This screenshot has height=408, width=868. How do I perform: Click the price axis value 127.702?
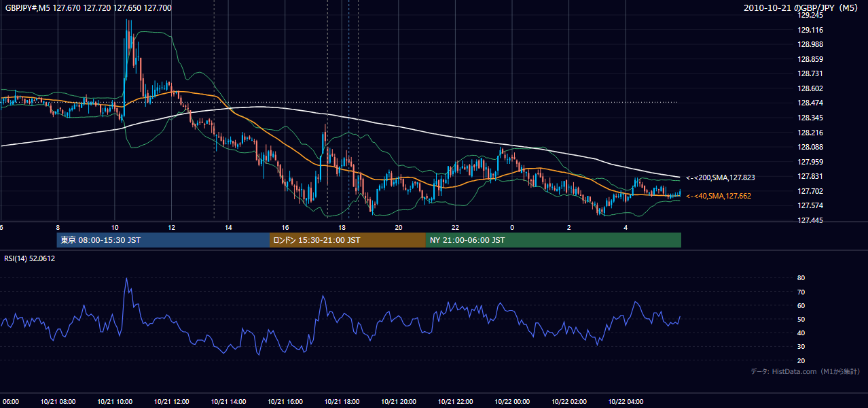pyautogui.click(x=810, y=191)
